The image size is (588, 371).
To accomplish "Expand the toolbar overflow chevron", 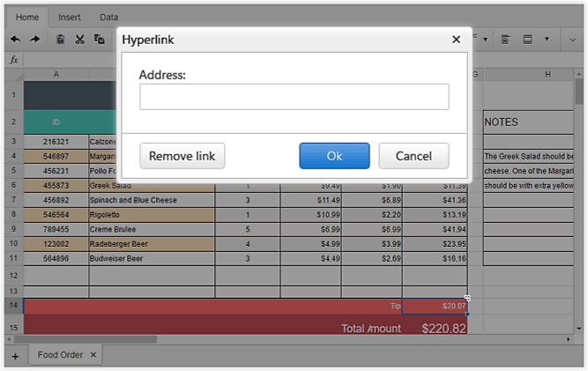I will [572, 40].
